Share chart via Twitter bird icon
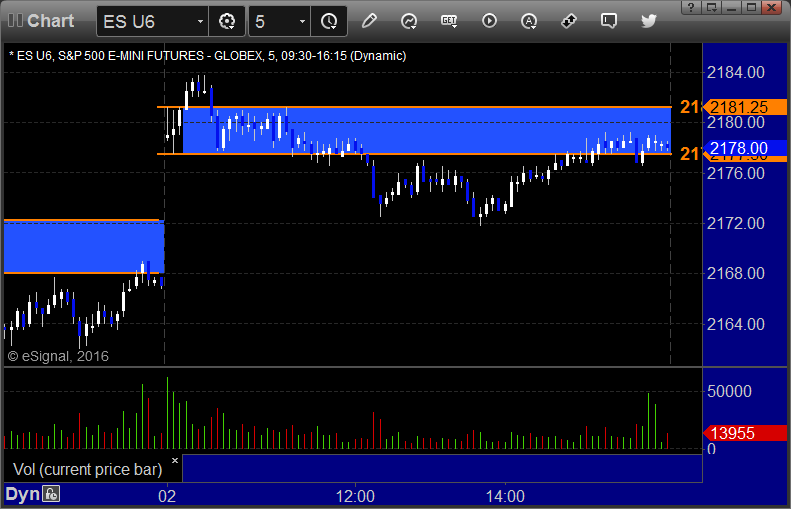Image resolution: width=791 pixels, height=509 pixels. tap(649, 21)
